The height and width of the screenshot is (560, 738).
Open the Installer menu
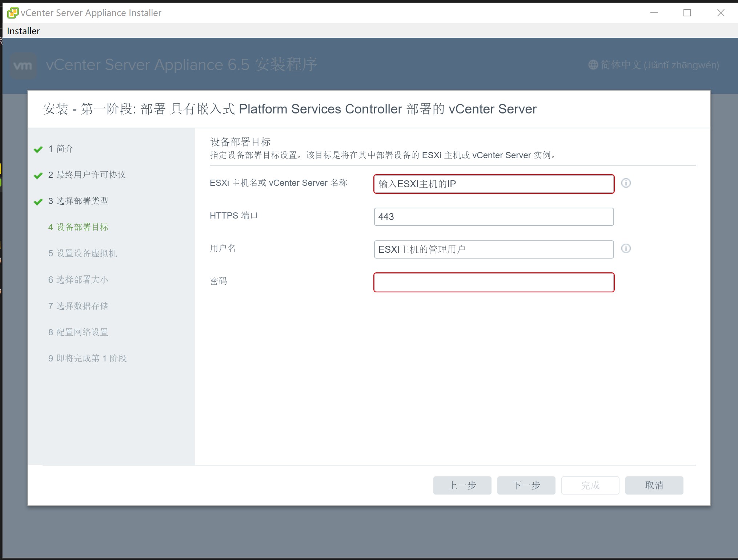23,31
